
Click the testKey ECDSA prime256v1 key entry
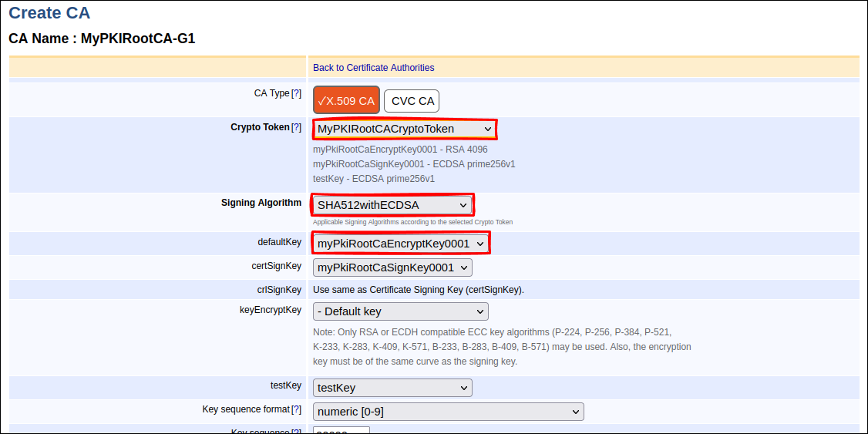(373, 179)
